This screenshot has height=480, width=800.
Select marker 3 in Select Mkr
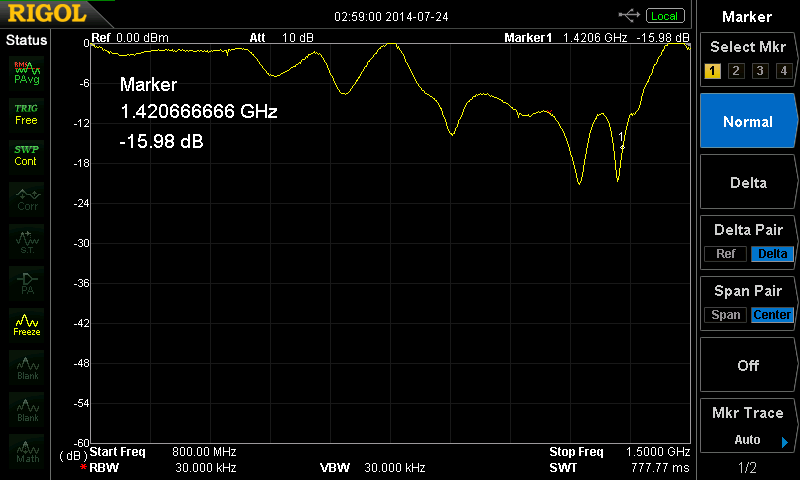coord(760,71)
